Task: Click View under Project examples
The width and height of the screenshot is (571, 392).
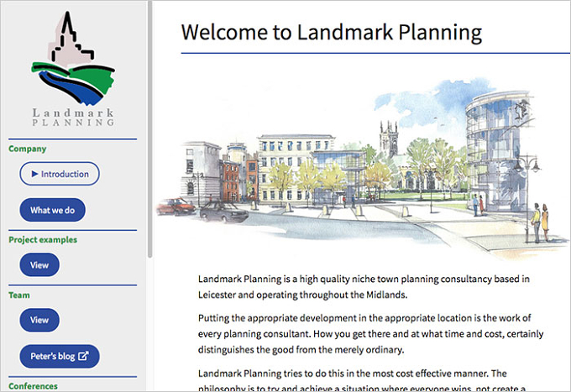Action: tap(39, 265)
